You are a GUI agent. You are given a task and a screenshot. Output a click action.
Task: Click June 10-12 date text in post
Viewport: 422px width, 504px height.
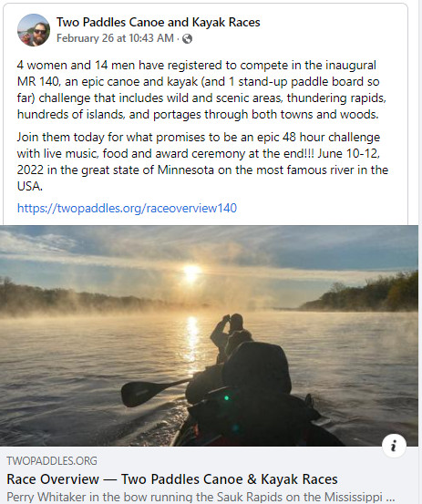click(x=349, y=153)
